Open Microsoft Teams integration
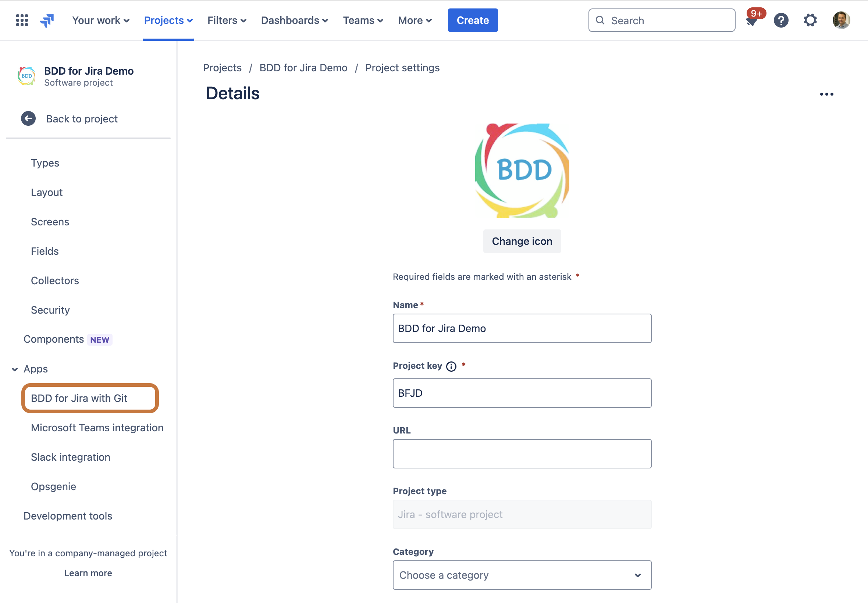 click(97, 428)
